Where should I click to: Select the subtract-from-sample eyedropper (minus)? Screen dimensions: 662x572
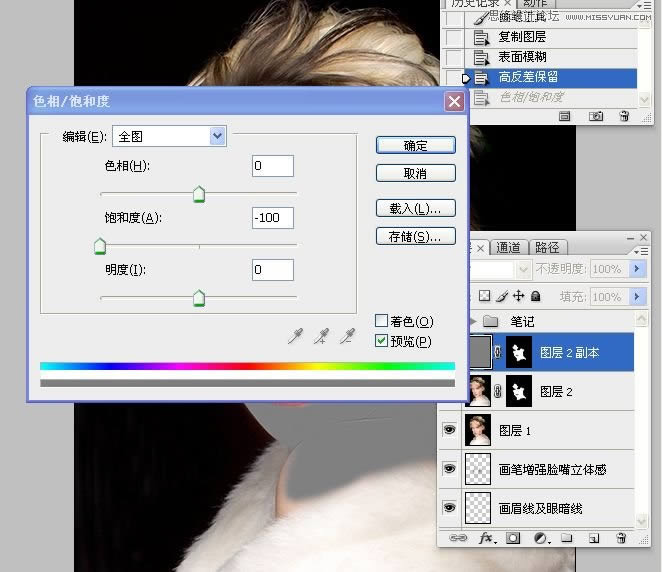pos(348,337)
